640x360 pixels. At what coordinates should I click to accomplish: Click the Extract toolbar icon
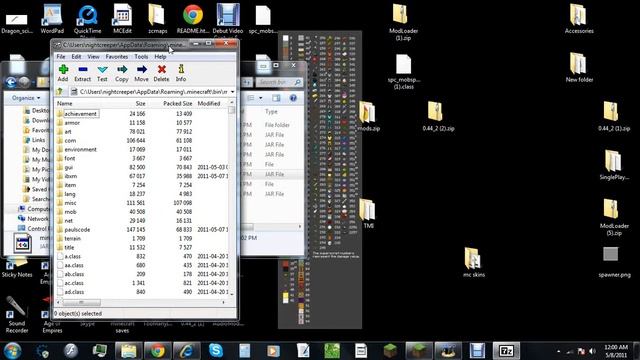click(82, 73)
